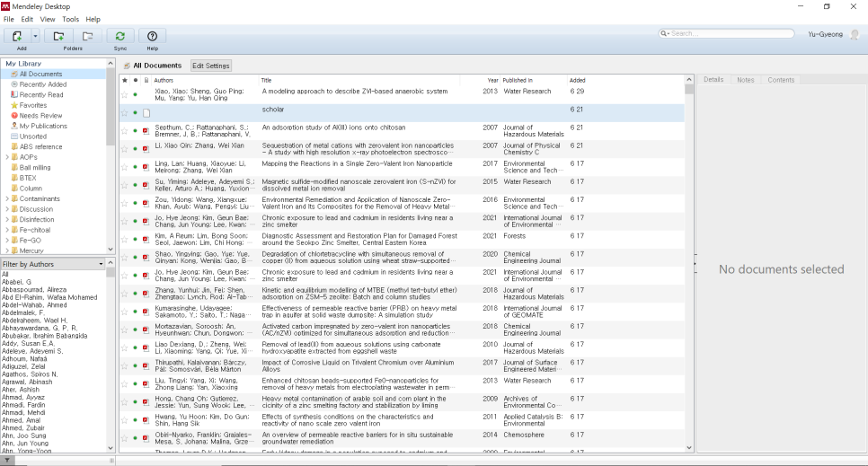Expand the Disinfection folder
868x466 pixels.
[7, 219]
